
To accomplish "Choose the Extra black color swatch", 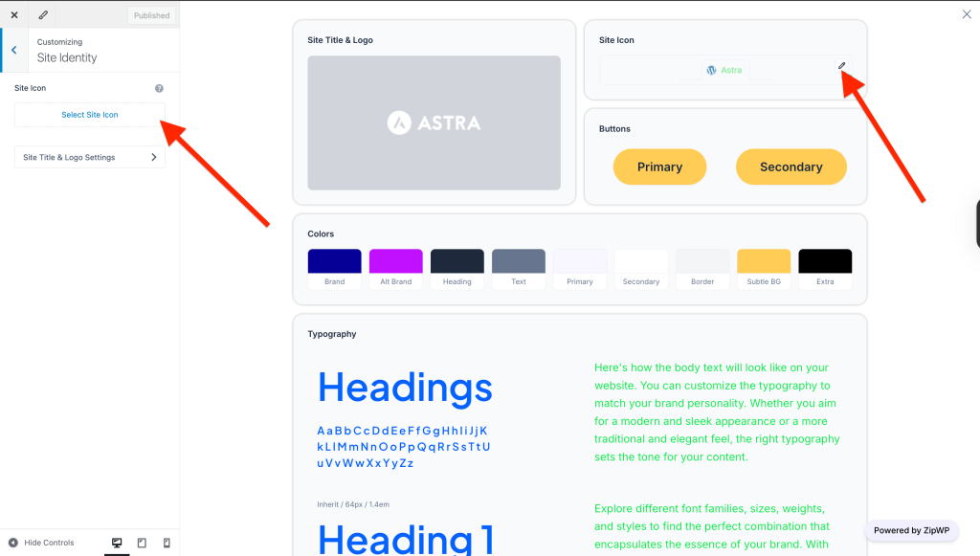I will coord(825,262).
